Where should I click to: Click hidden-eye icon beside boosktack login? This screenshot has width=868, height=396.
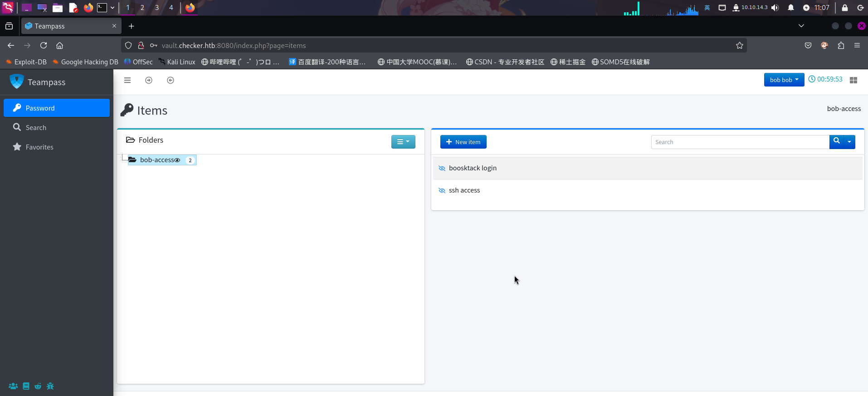[442, 168]
